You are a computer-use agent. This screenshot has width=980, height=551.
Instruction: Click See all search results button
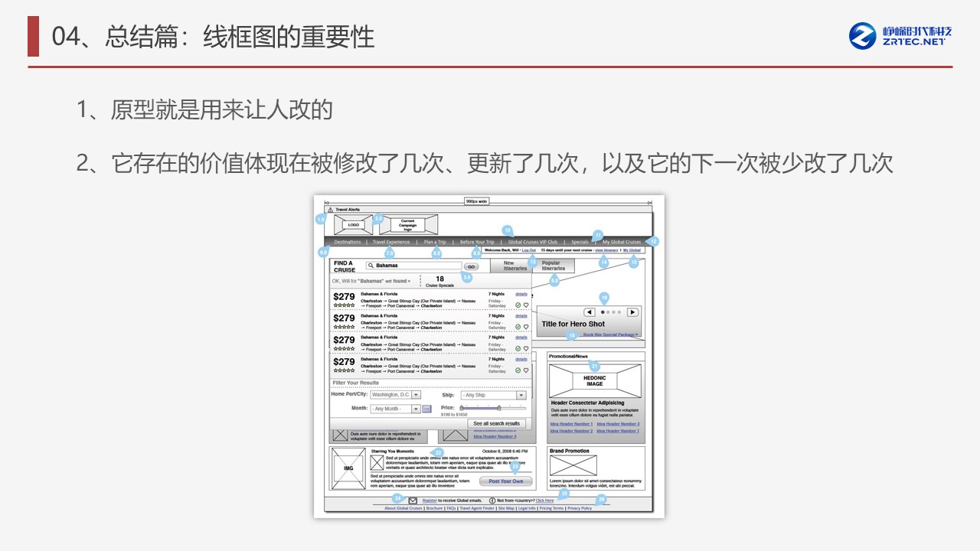coord(497,423)
